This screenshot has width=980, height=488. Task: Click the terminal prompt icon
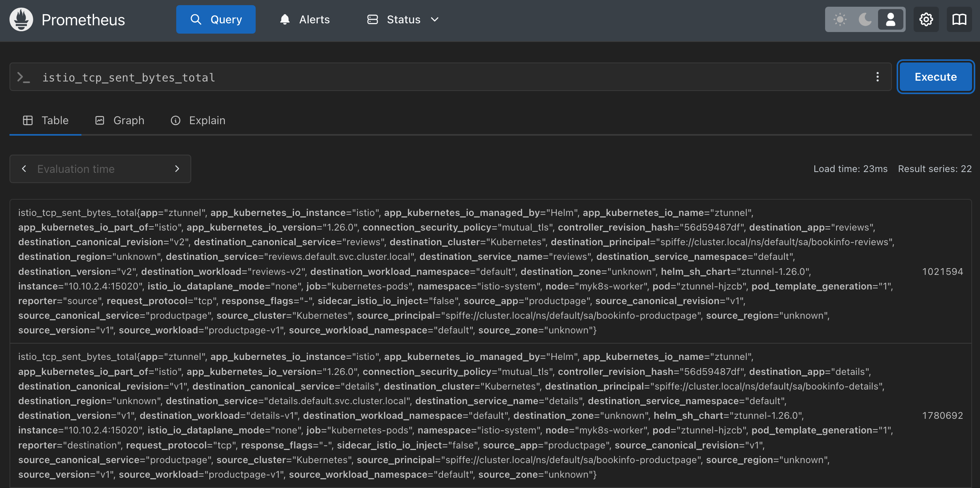[24, 77]
